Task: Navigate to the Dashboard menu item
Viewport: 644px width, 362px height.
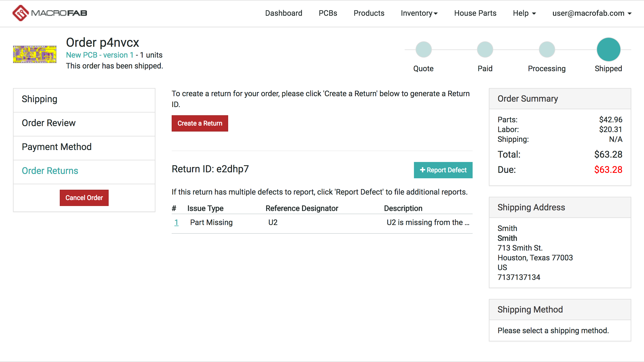Action: coord(284,13)
